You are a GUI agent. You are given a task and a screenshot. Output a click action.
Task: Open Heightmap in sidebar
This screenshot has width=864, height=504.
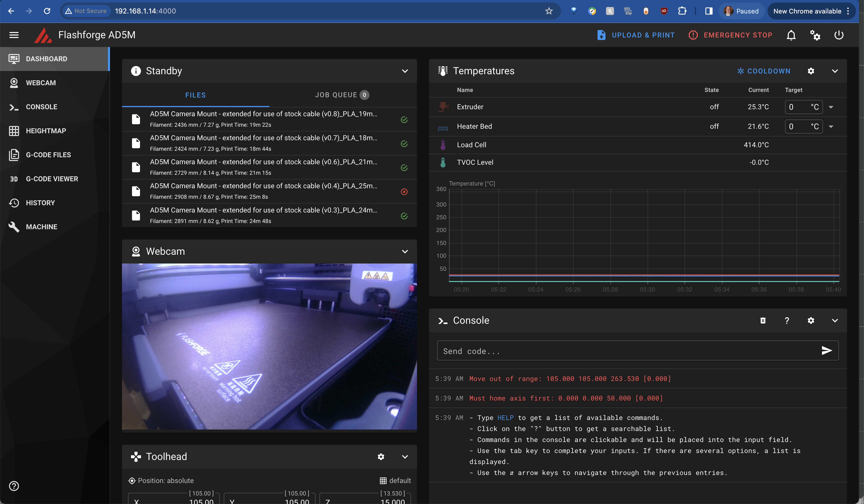point(46,131)
